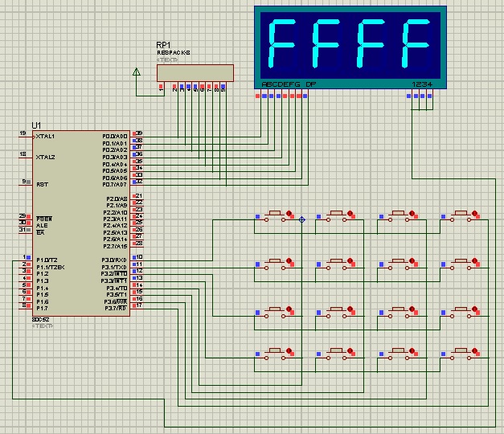Click the rightmost F digit on the display
504x434 pixels.
416,43
